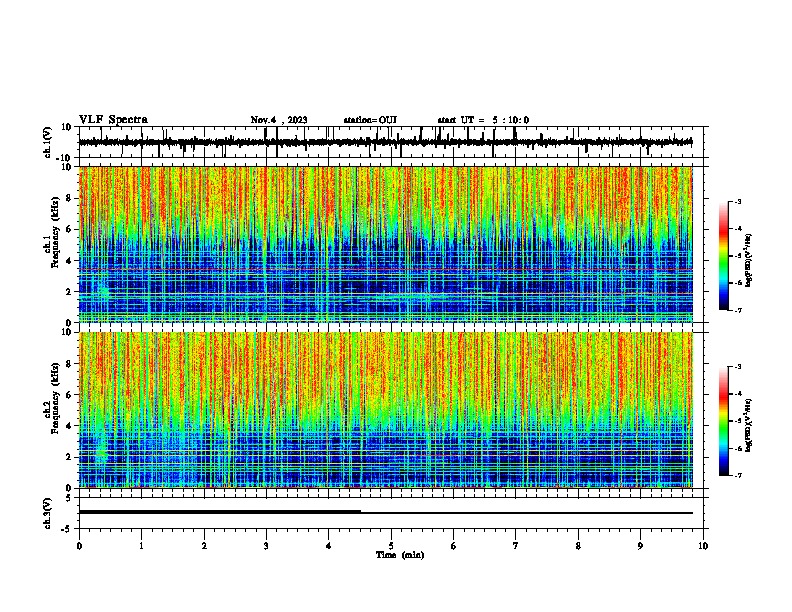792x612 pixels.
Task: Click time-axis tick label "5" at bottom
Action: click(391, 546)
